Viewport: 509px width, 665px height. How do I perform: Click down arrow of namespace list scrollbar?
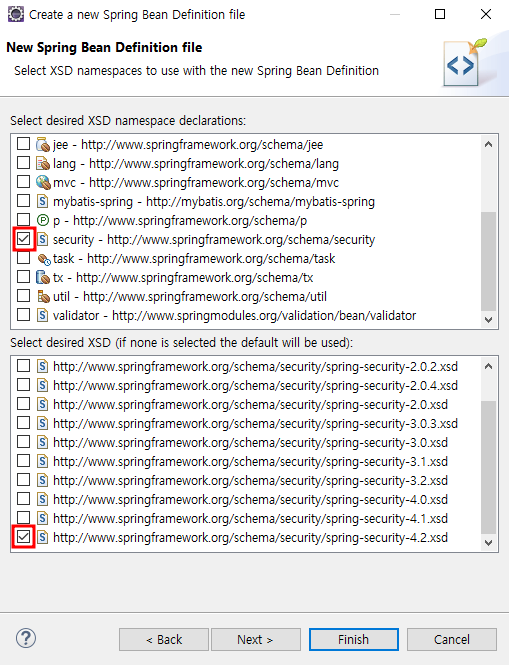pyautogui.click(x=488, y=319)
